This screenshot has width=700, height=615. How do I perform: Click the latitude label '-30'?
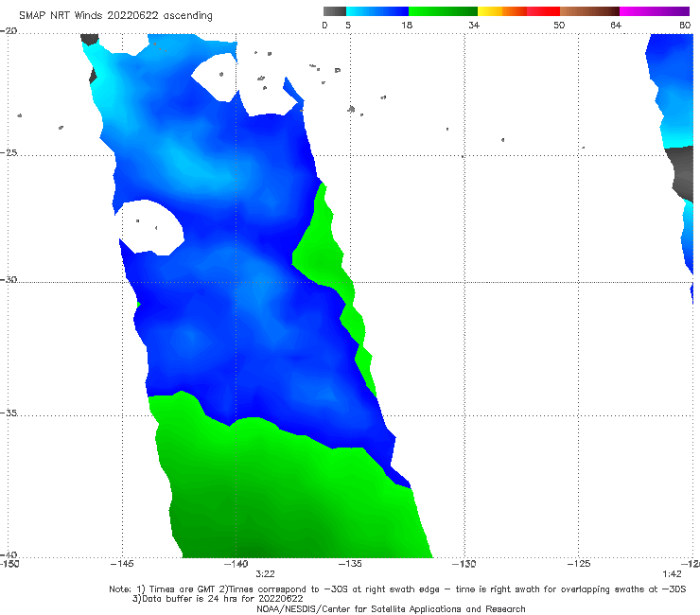pyautogui.click(x=9, y=279)
